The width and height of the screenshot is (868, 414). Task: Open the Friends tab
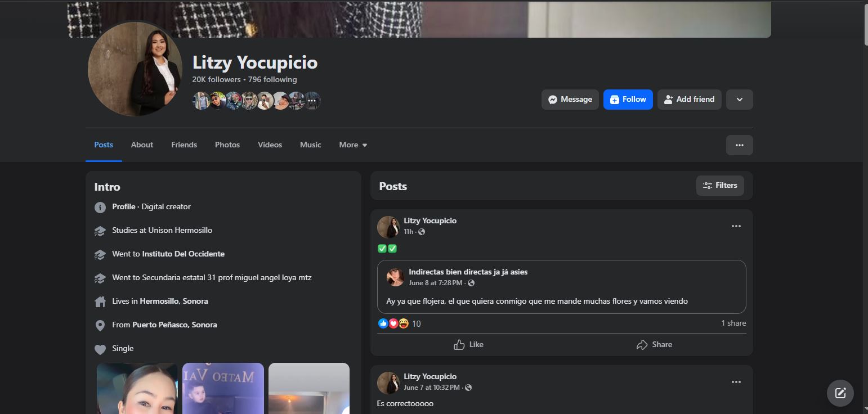coord(184,145)
